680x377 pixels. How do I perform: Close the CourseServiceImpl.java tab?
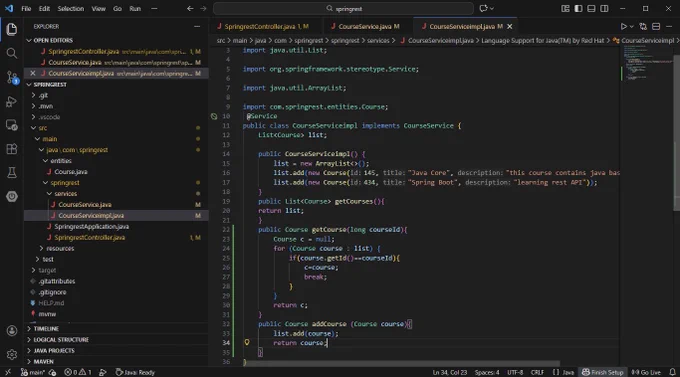510,26
